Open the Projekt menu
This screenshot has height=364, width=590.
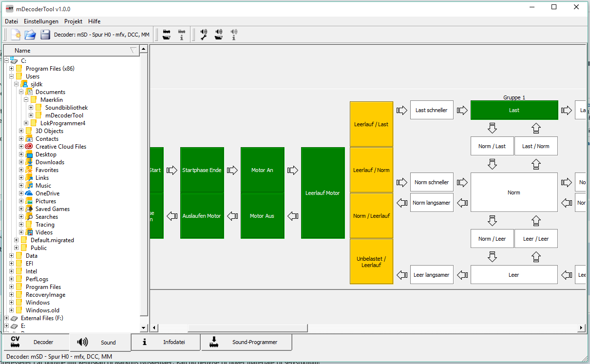(x=73, y=21)
